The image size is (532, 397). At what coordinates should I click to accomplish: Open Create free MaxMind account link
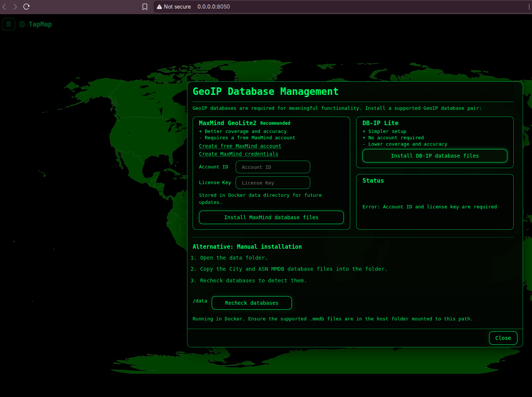point(240,146)
